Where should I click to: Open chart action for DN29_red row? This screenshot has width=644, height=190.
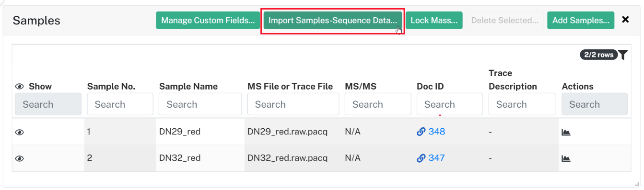pyautogui.click(x=566, y=133)
